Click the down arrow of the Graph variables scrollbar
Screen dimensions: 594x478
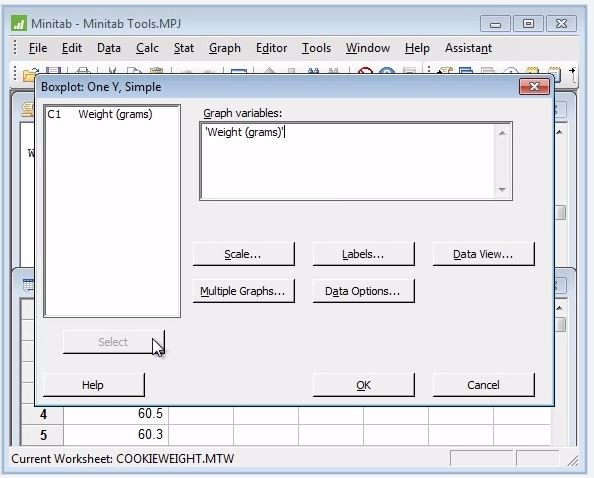tap(502, 189)
